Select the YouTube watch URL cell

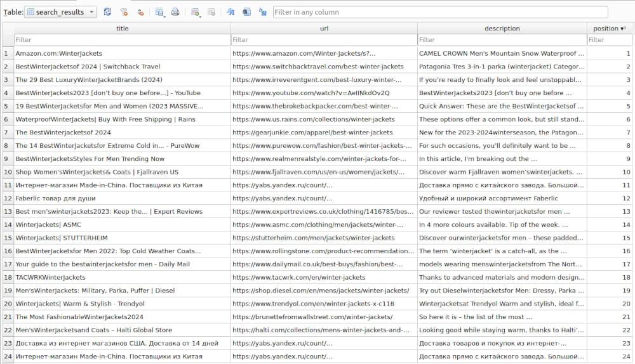click(324, 93)
